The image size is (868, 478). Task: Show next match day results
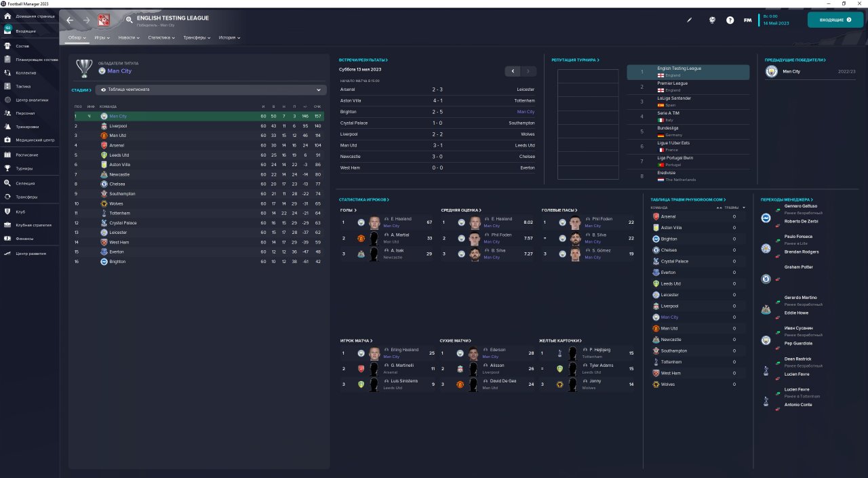click(x=529, y=71)
